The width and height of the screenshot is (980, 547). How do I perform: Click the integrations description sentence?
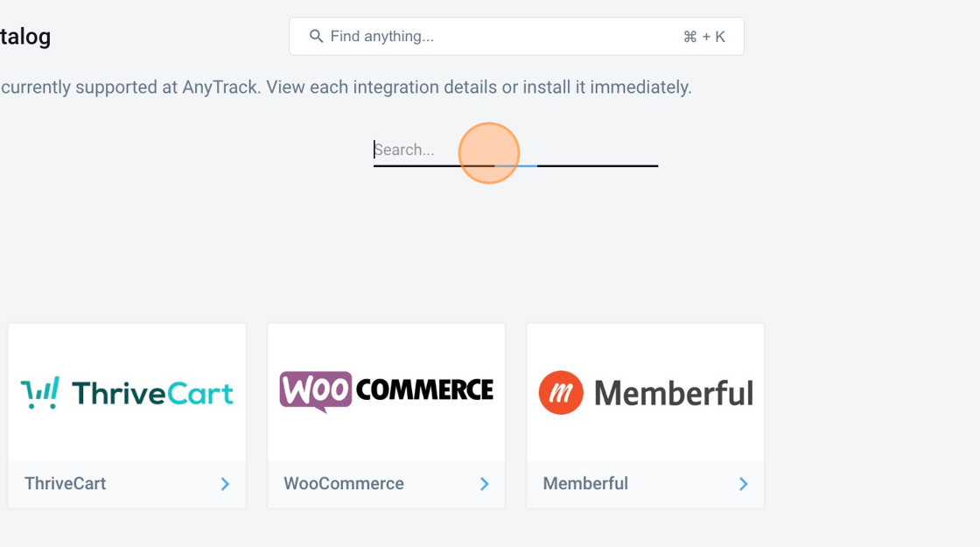[346, 87]
